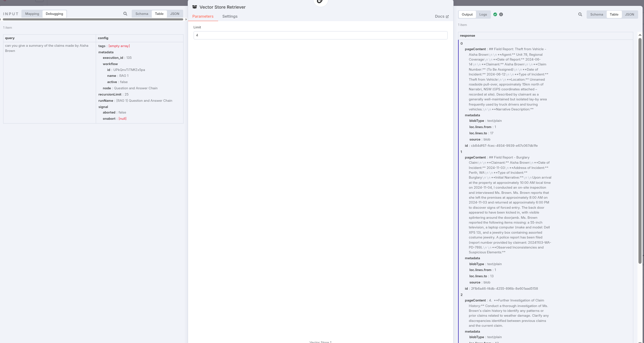Switch input view to Mapping mode
The height and width of the screenshot is (343, 644).
point(32,14)
